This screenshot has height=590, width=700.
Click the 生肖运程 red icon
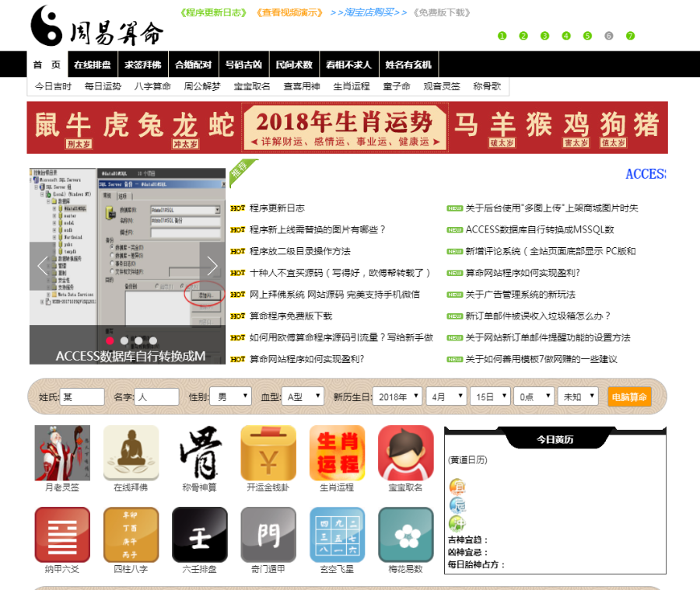pyautogui.click(x=337, y=452)
